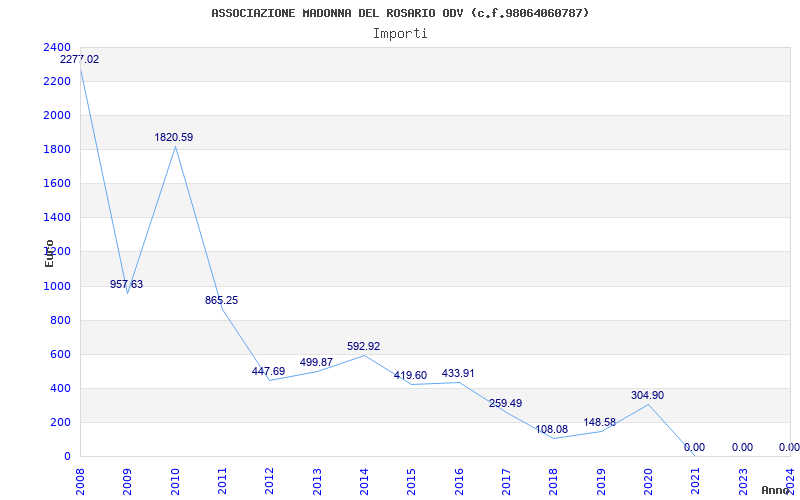This screenshot has width=800, height=500.
Task: Click the 1400 y-axis tick label
Action: (x=57, y=217)
